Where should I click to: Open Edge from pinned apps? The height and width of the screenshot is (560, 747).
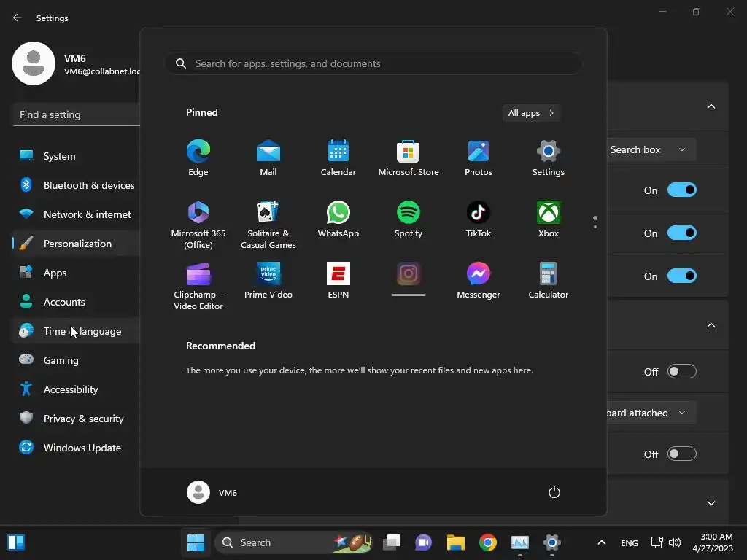point(198,158)
